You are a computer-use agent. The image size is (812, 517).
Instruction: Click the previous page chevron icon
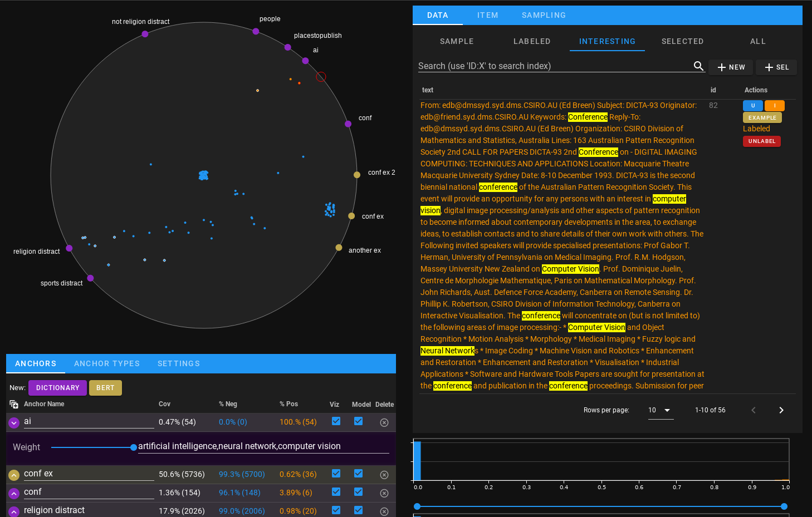coord(753,410)
